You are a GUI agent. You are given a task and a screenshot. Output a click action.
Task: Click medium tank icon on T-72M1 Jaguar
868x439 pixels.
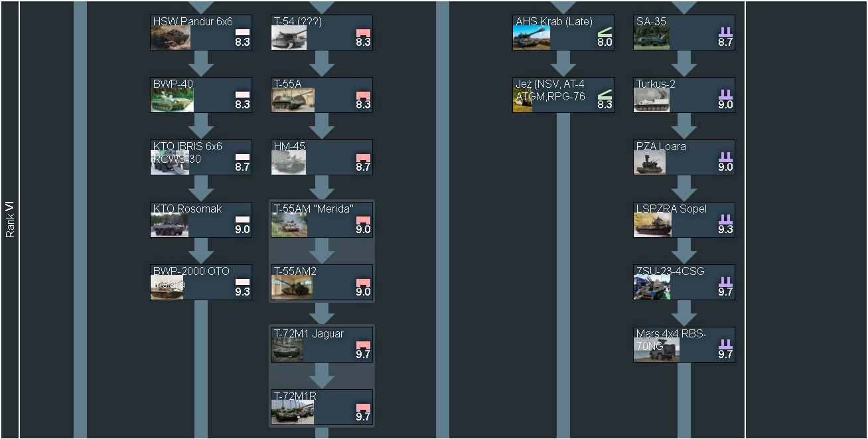click(363, 344)
